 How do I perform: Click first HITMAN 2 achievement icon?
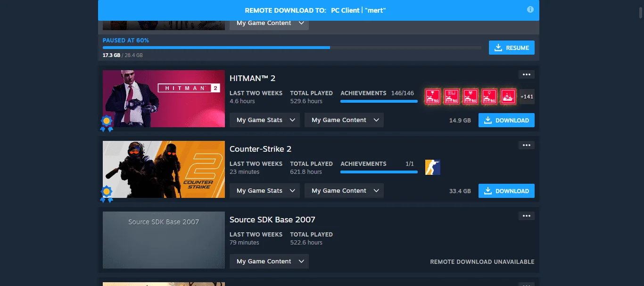pos(433,97)
